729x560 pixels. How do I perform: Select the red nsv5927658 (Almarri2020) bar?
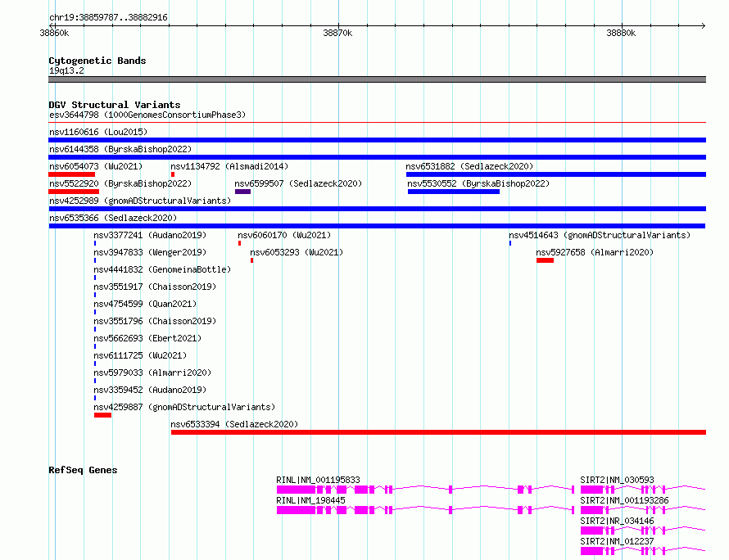click(x=545, y=260)
